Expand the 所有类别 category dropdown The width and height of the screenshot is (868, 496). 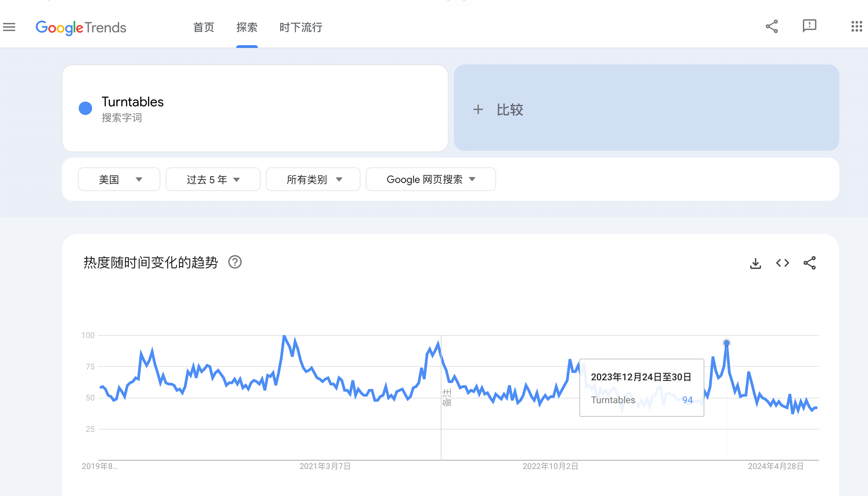click(313, 179)
